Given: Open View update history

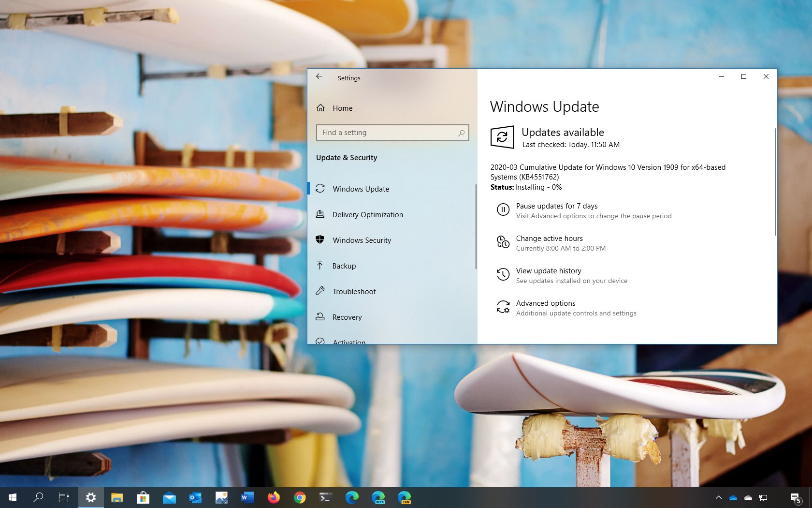Looking at the screenshot, I should click(x=549, y=271).
